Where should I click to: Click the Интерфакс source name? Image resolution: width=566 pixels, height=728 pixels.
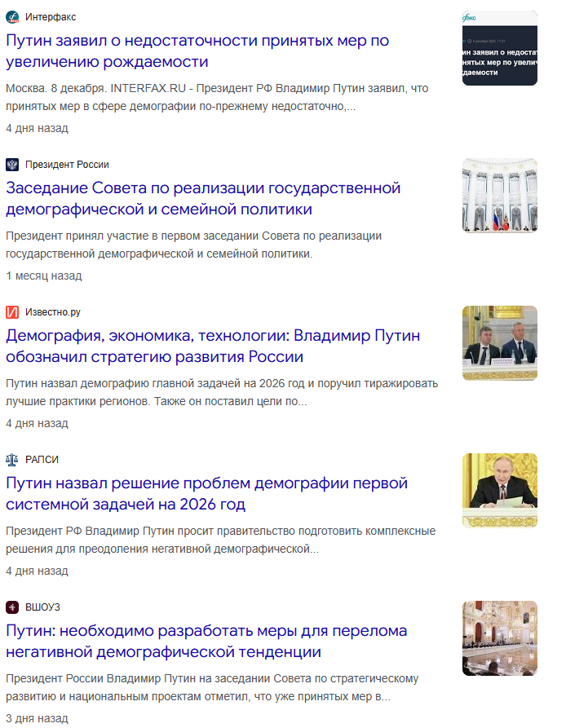point(51,17)
